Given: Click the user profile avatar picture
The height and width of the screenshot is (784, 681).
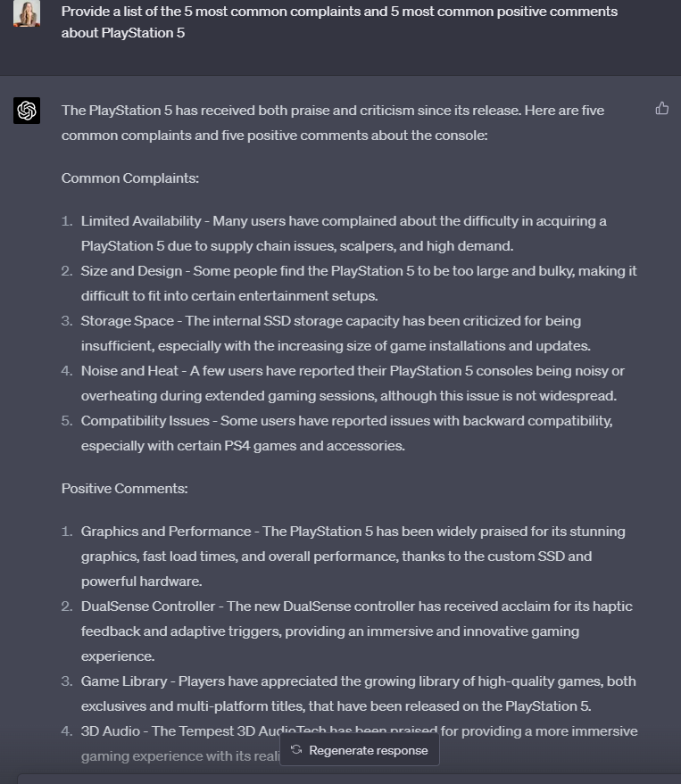Looking at the screenshot, I should click(x=27, y=13).
